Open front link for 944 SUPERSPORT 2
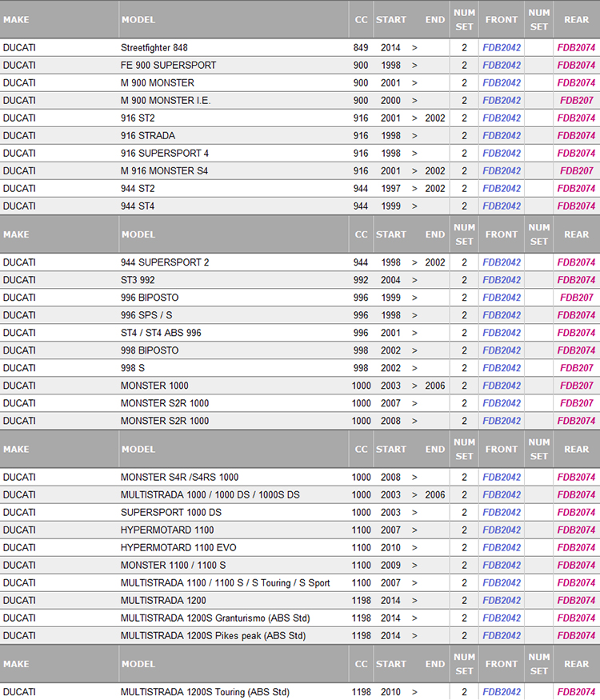This screenshot has height=700, width=600. tap(502, 262)
